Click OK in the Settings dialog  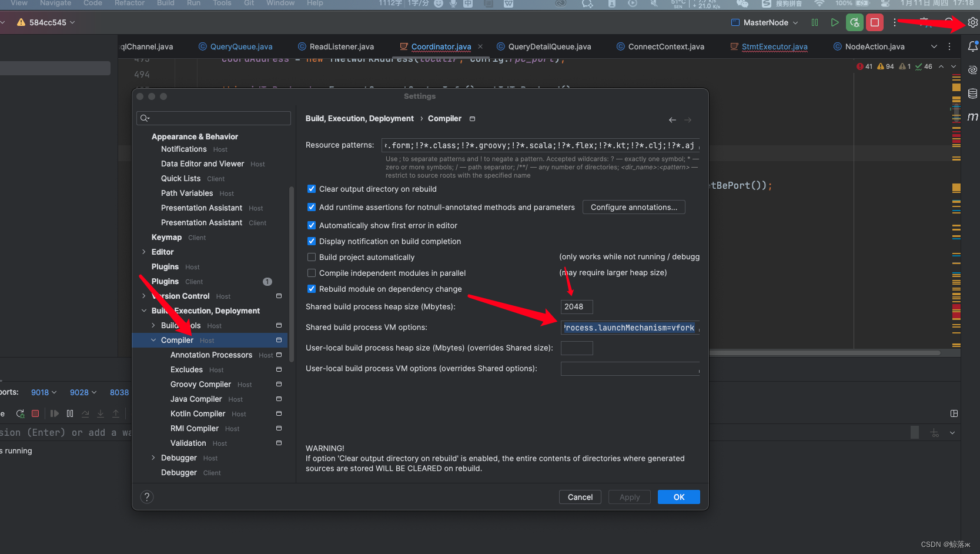pyautogui.click(x=679, y=497)
